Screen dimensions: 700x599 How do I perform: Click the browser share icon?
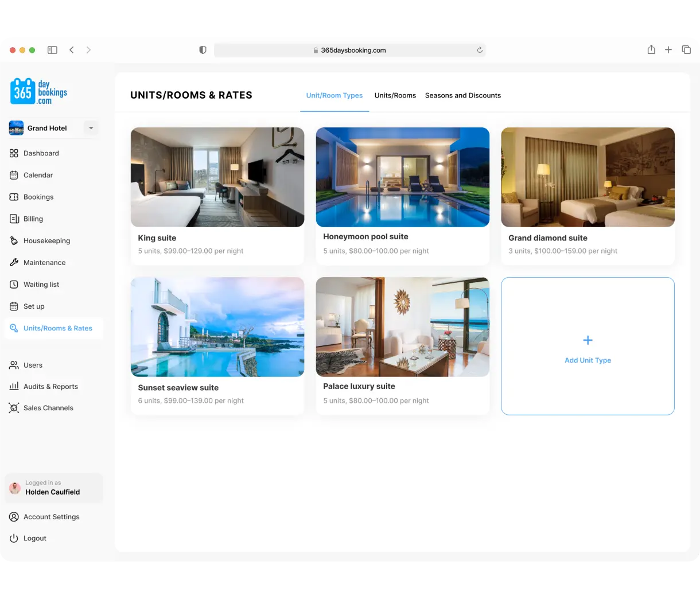pyautogui.click(x=651, y=49)
